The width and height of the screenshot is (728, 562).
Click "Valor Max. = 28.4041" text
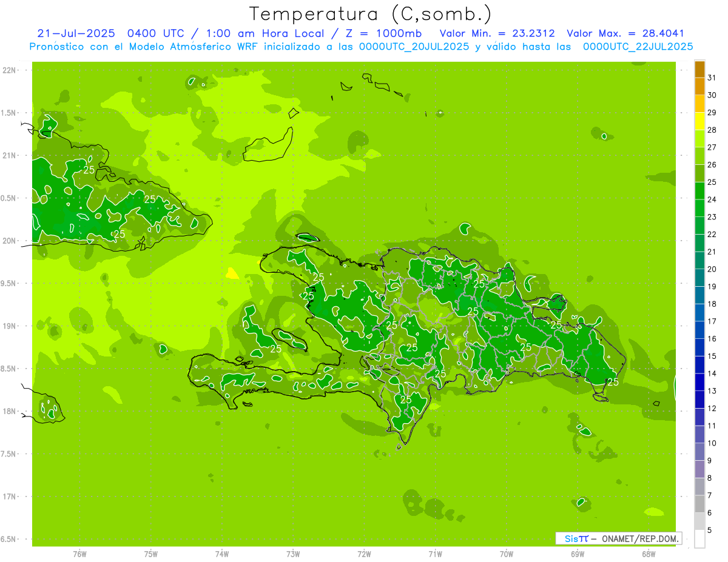click(x=625, y=33)
